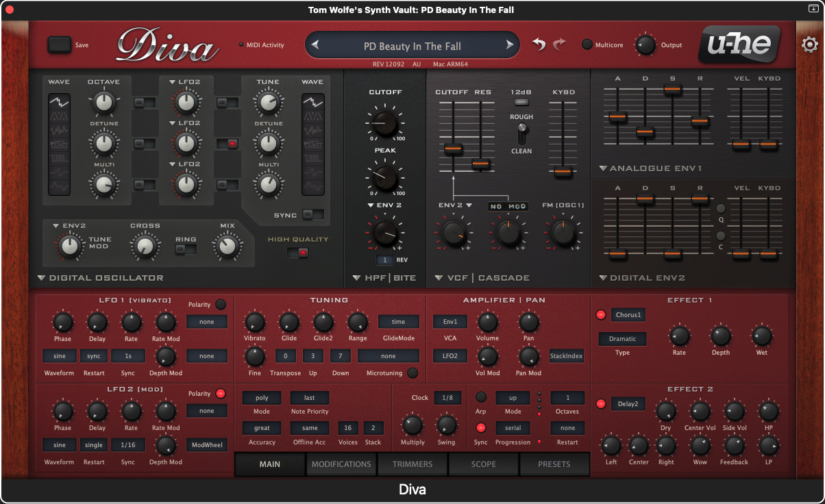
Task: Go to next preset with right arrow
Action: [510, 46]
